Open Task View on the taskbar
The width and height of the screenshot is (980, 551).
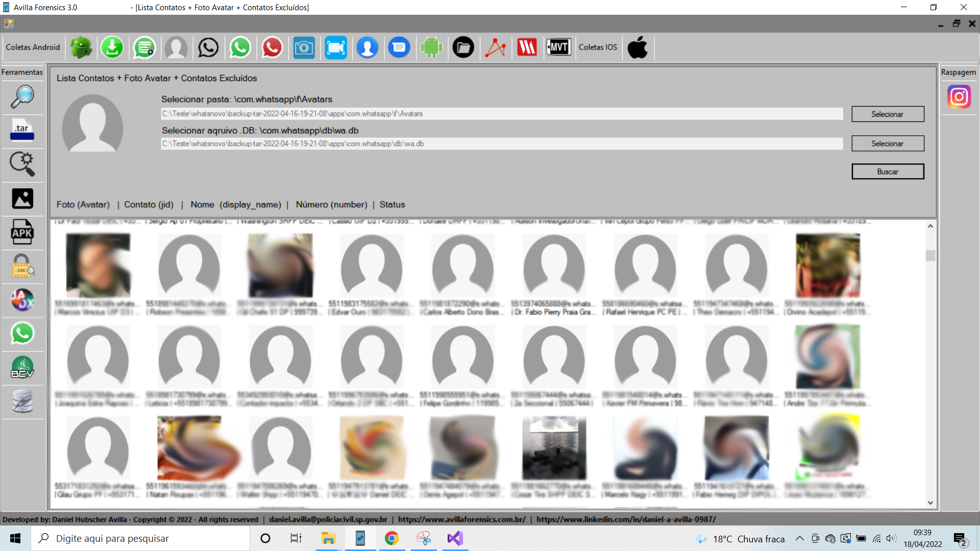point(296,538)
